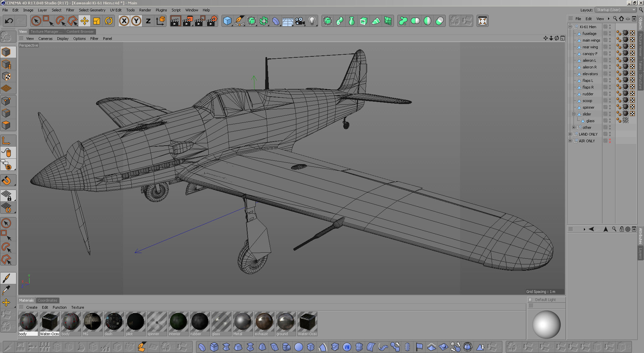Viewport: 644px width, 353px height.
Task: Toggle the Snap magnet icon
Action: point(6,181)
